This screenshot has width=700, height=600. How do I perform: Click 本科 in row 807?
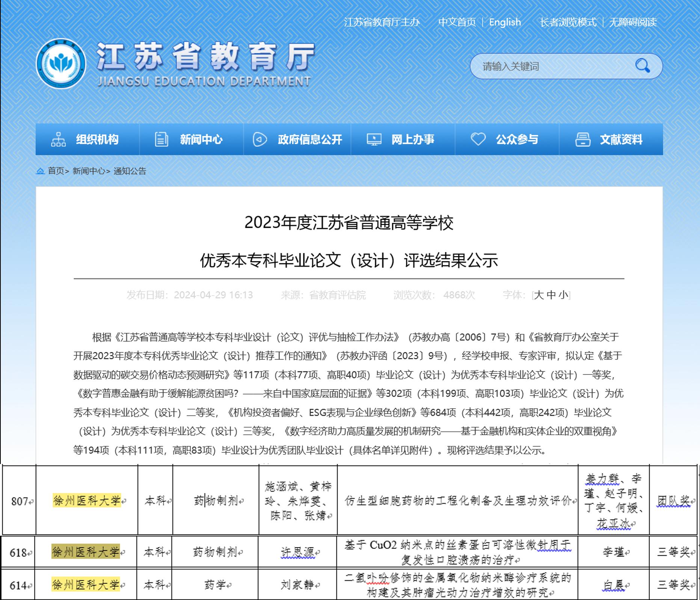point(156,501)
